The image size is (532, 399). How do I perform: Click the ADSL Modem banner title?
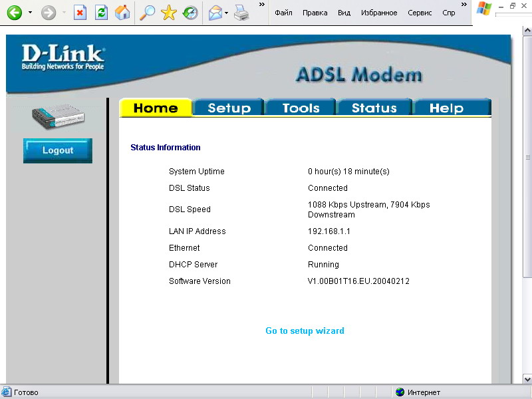coord(359,74)
